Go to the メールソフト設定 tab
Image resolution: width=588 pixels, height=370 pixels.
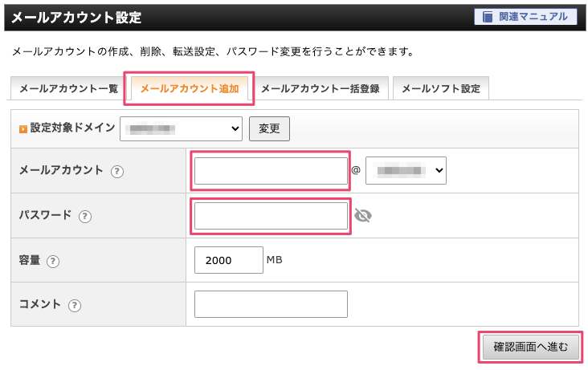click(x=441, y=88)
